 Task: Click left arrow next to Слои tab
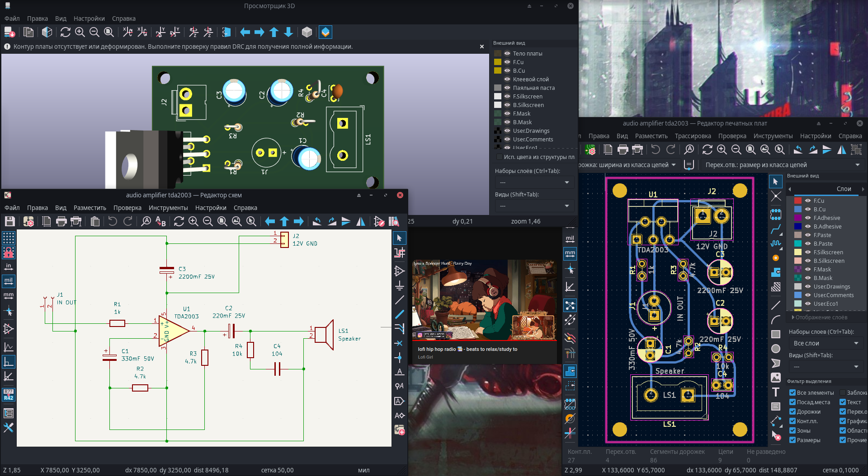pyautogui.click(x=790, y=189)
